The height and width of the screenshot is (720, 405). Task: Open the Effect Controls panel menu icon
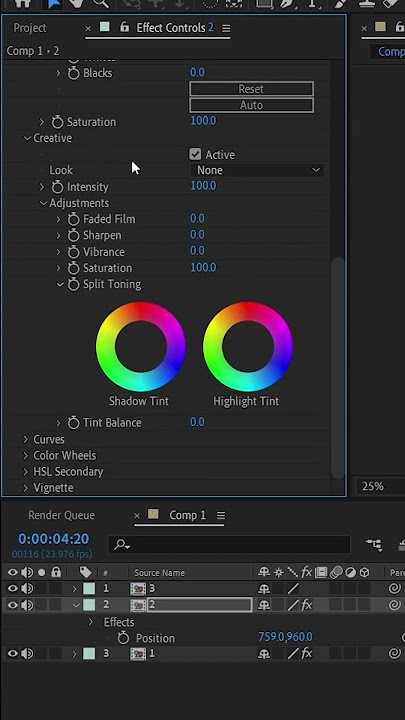(x=226, y=28)
